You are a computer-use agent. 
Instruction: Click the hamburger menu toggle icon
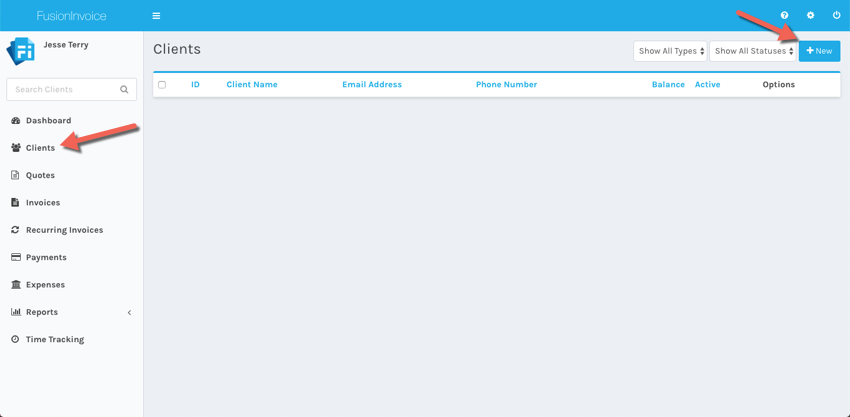(156, 16)
